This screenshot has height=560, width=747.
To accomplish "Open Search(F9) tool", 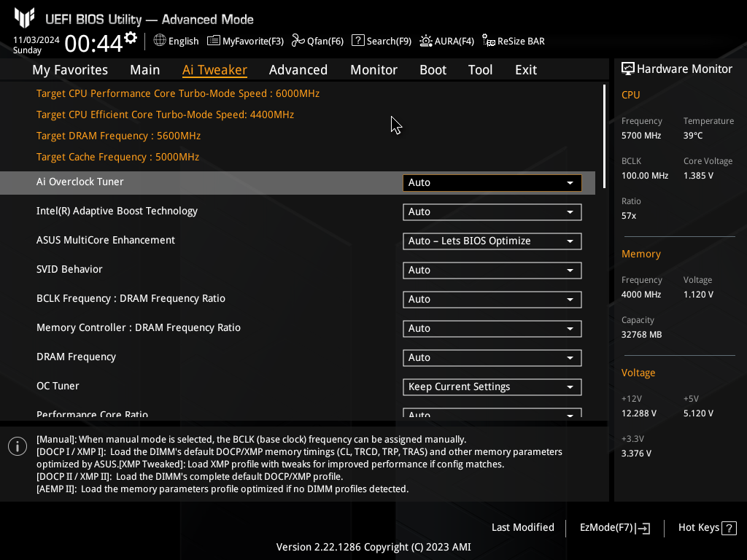I will point(381,41).
